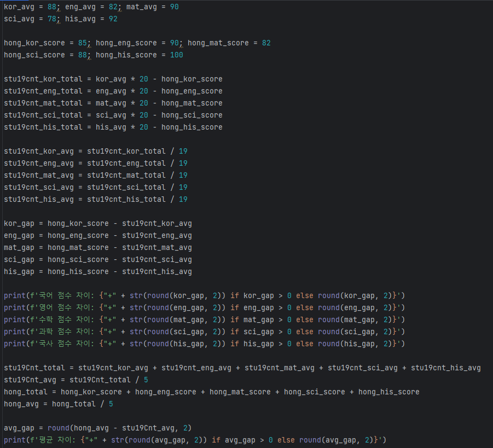Click hong_eng_score on the stu19cnt_eng_total line
This screenshot has width=493, height=448.
pos(192,91)
